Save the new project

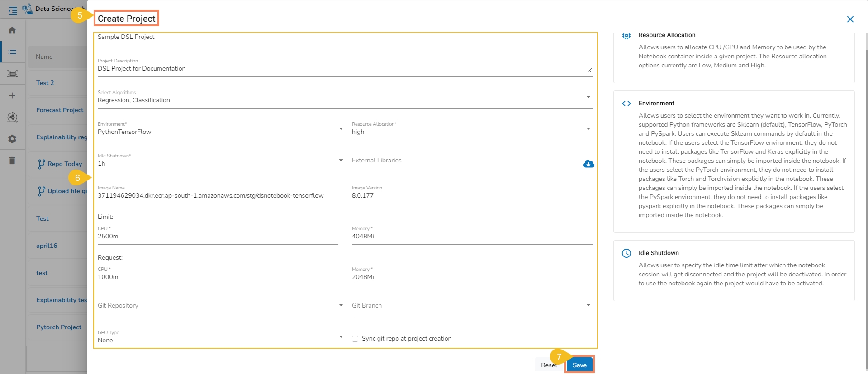(579, 365)
